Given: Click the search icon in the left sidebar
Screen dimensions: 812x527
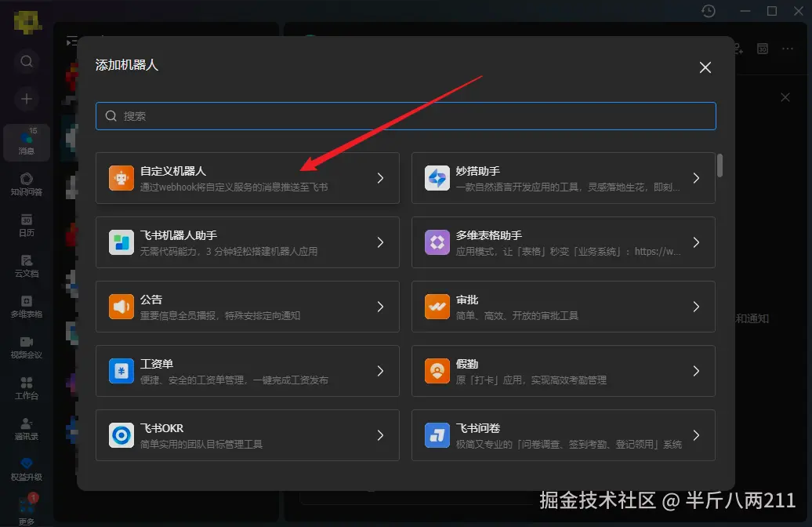Looking at the screenshot, I should tap(27, 62).
